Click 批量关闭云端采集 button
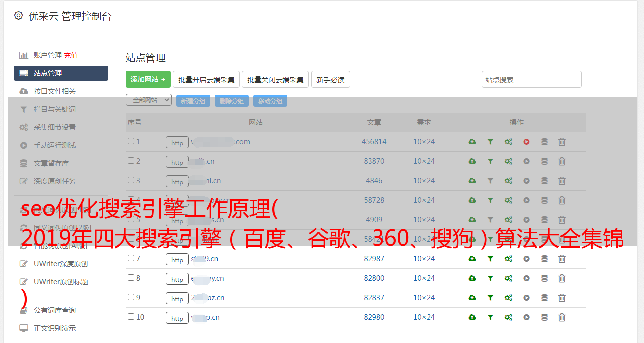This screenshot has height=343, width=644. [275, 79]
